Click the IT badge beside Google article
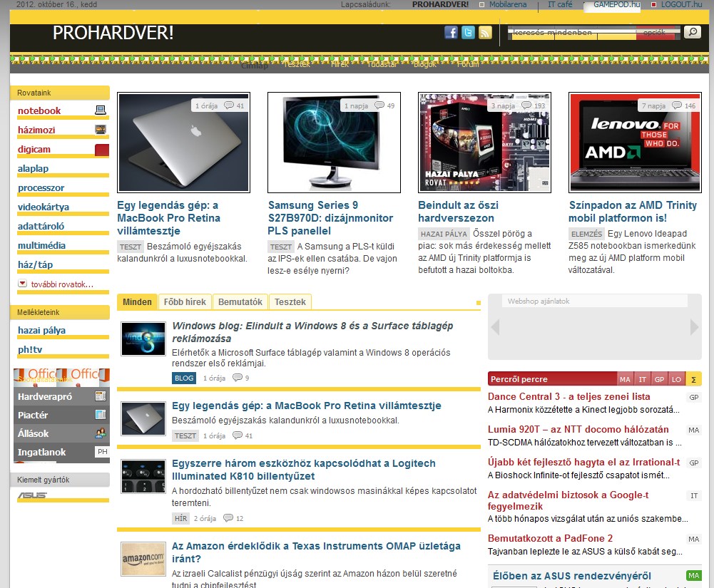This screenshot has height=588, width=714. point(693,495)
